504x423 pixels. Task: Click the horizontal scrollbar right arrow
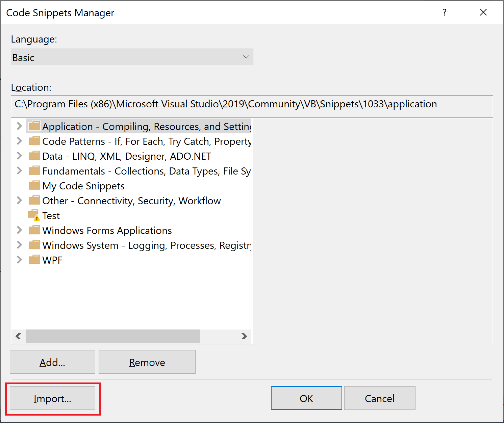tap(244, 336)
